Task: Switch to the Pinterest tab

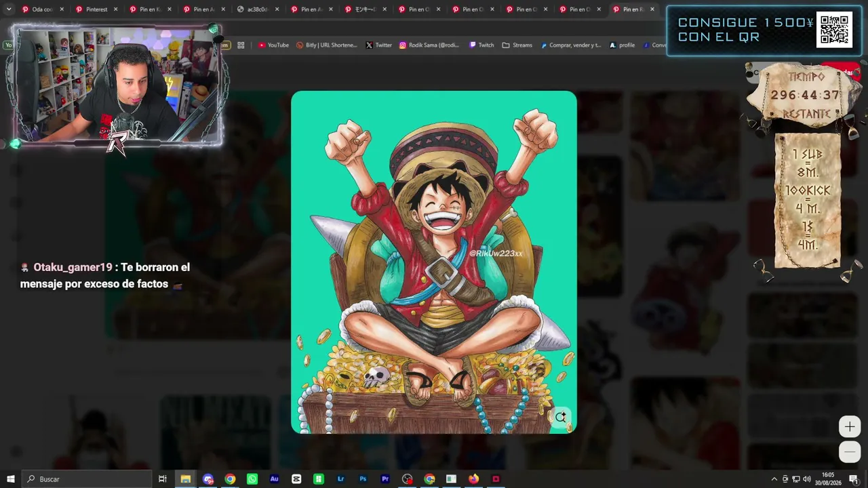Action: pyautogui.click(x=96, y=9)
